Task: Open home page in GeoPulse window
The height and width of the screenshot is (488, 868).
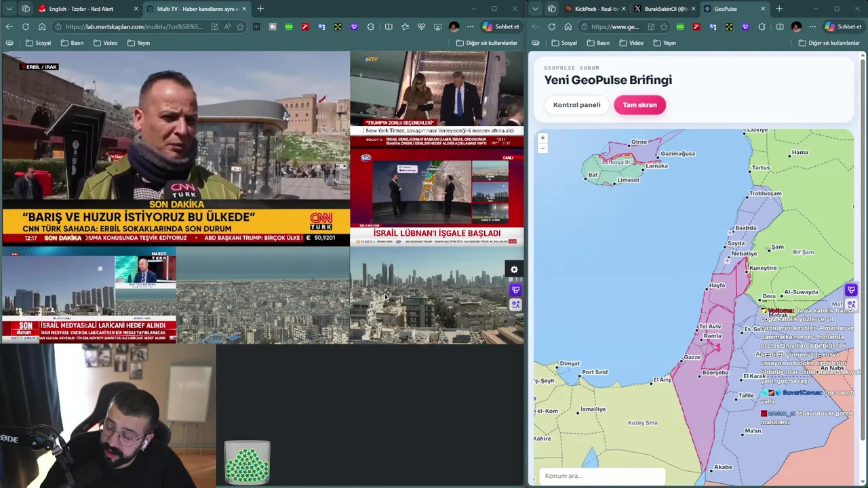Action: point(568,26)
